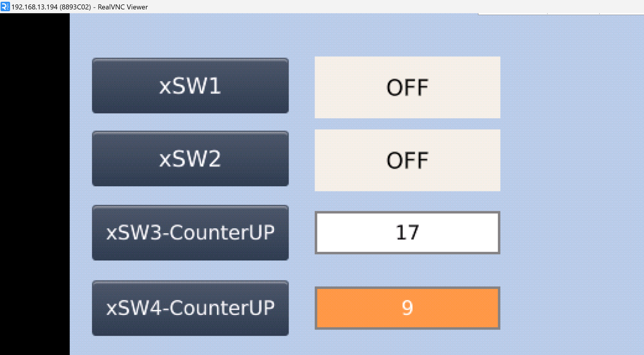
Task: Click the "xSW1" label text
Action: (190, 86)
